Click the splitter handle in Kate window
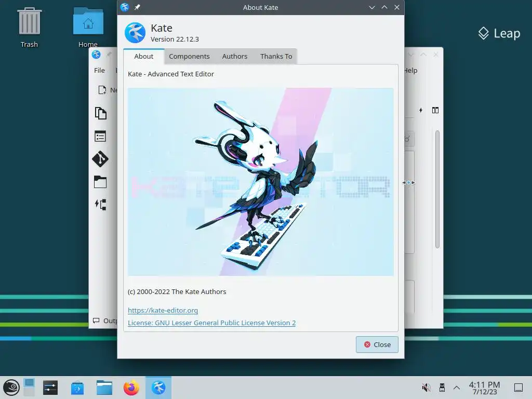532x399 pixels. coord(408,182)
